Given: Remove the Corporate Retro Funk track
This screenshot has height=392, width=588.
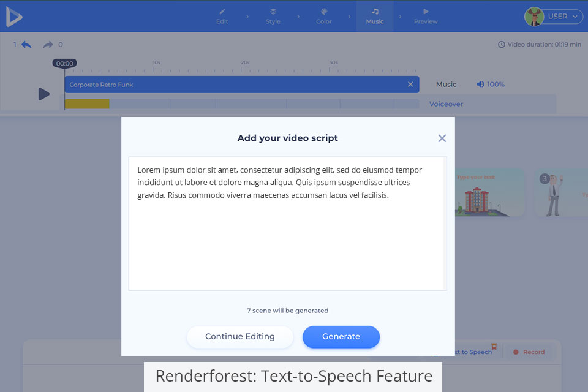Looking at the screenshot, I should [x=410, y=85].
